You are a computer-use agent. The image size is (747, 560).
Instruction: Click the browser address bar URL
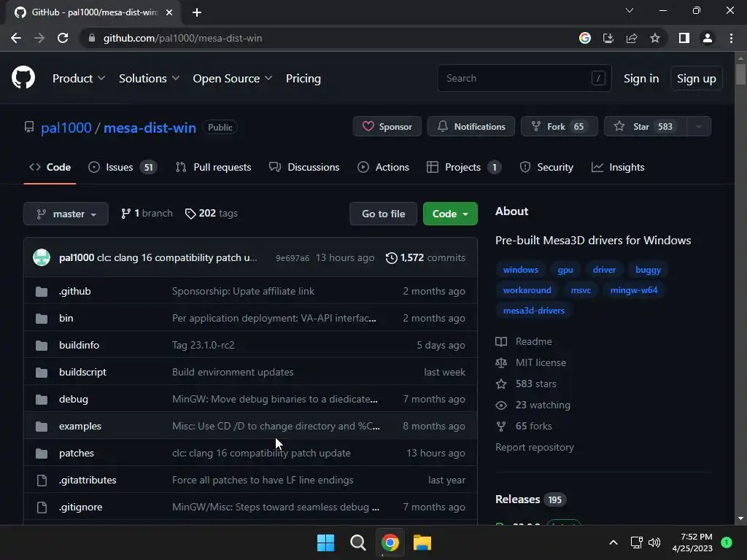click(x=182, y=38)
